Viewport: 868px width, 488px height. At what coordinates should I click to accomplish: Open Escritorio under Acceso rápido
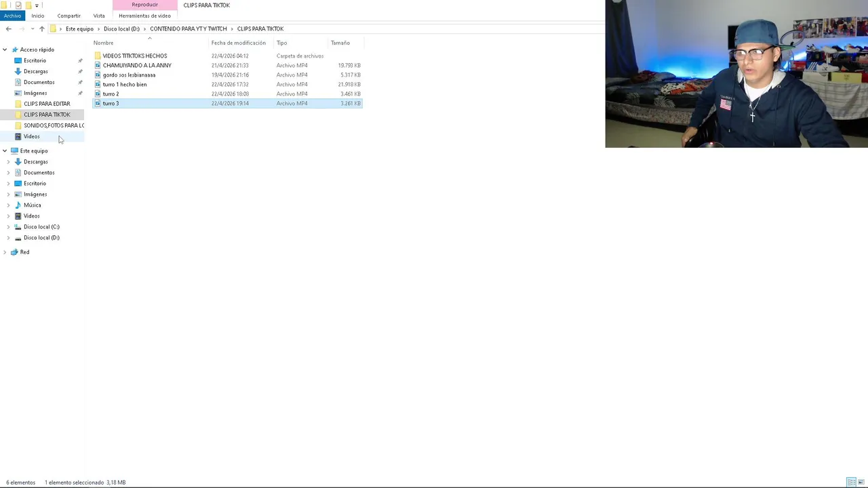(x=35, y=60)
